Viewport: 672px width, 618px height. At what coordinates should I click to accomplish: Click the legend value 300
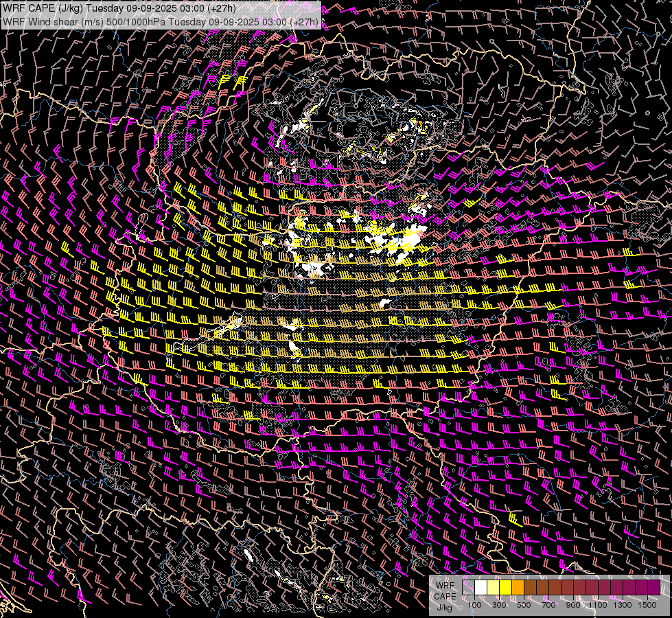499,605
